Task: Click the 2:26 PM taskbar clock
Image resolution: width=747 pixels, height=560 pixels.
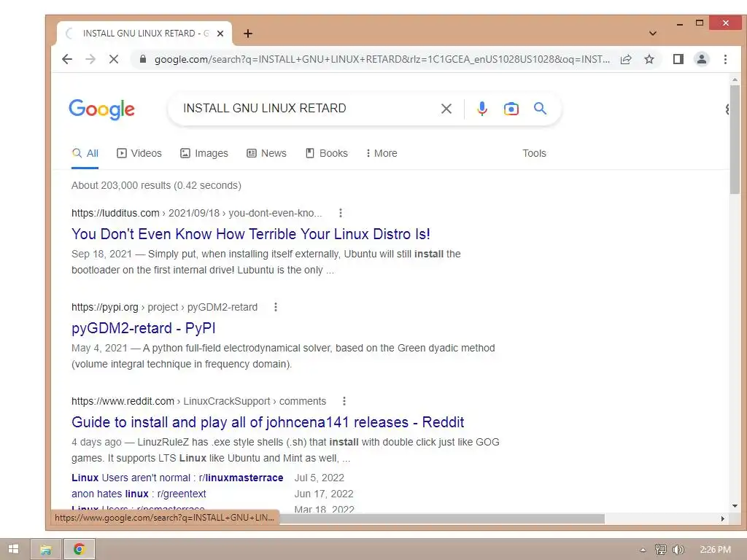Action: click(x=715, y=550)
